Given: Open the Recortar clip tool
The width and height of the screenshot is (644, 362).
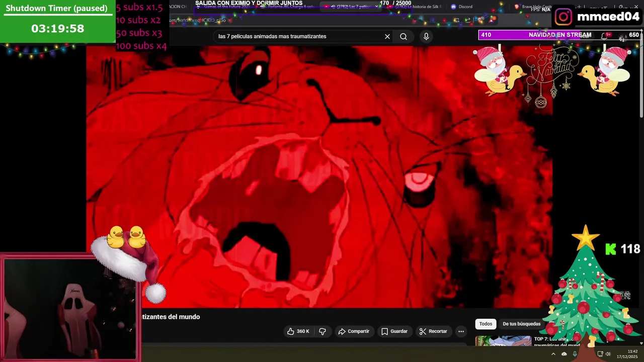Looking at the screenshot, I should coord(433,331).
